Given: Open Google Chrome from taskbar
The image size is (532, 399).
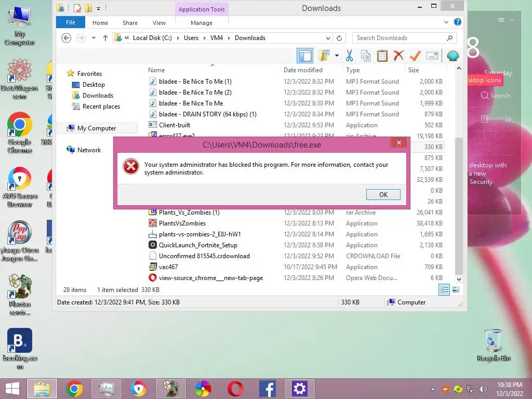Looking at the screenshot, I should click(x=74, y=389).
